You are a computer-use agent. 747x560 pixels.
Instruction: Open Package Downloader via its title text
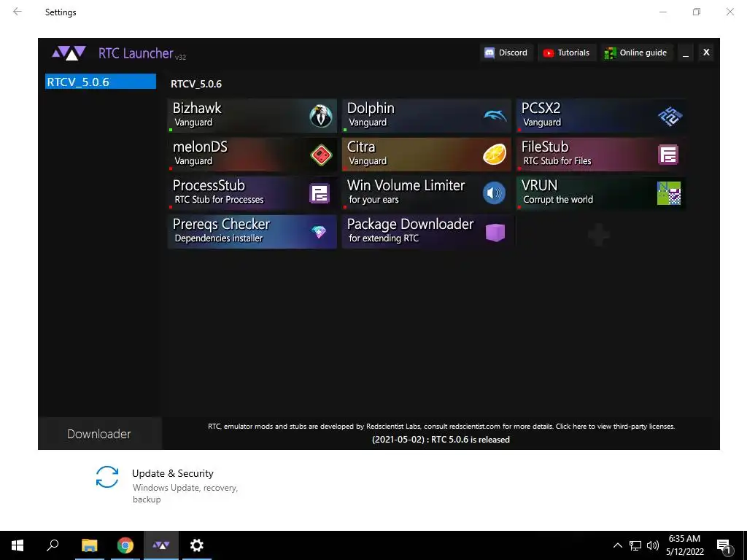click(x=410, y=224)
